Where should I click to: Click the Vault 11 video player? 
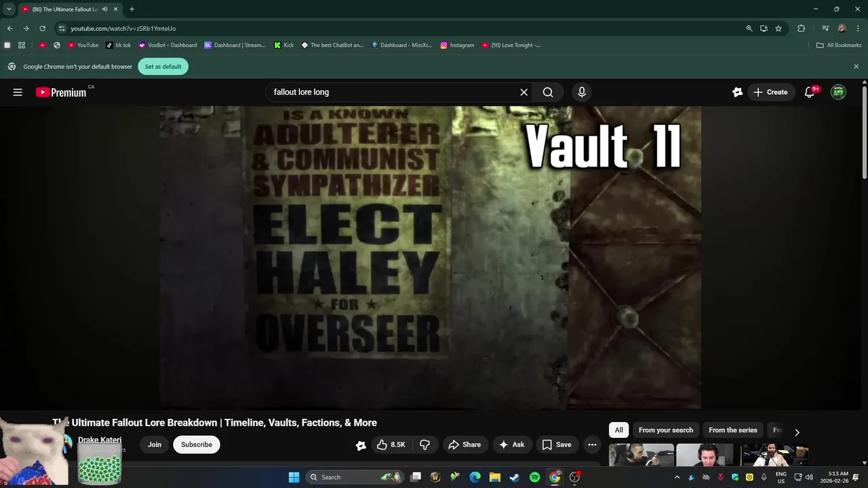point(431,258)
